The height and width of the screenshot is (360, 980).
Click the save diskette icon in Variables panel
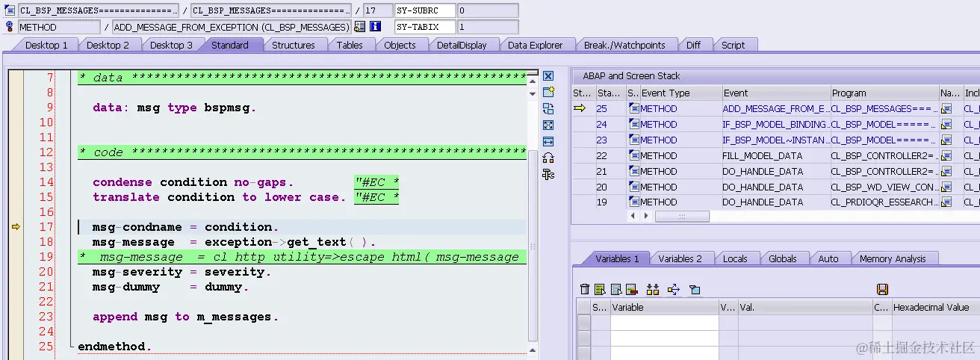click(x=882, y=290)
